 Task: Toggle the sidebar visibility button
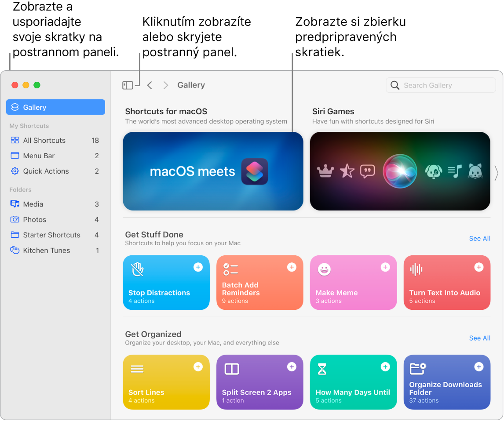click(x=128, y=85)
